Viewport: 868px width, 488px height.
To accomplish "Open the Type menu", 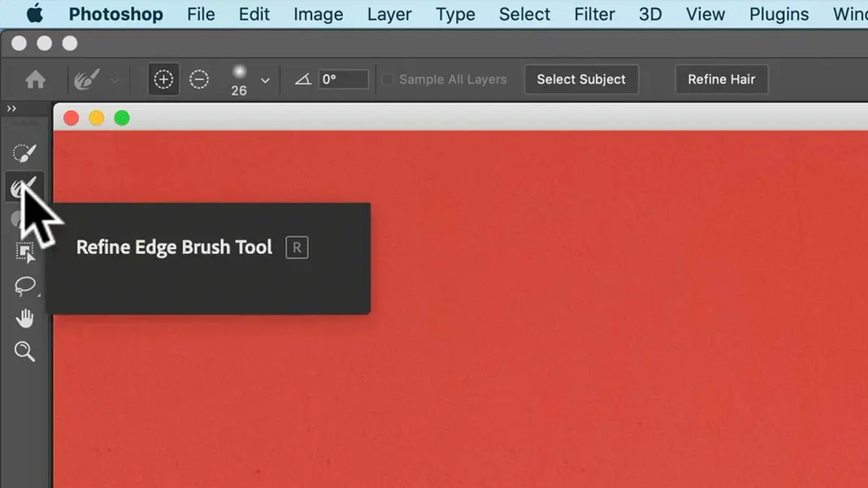I will pos(455,14).
